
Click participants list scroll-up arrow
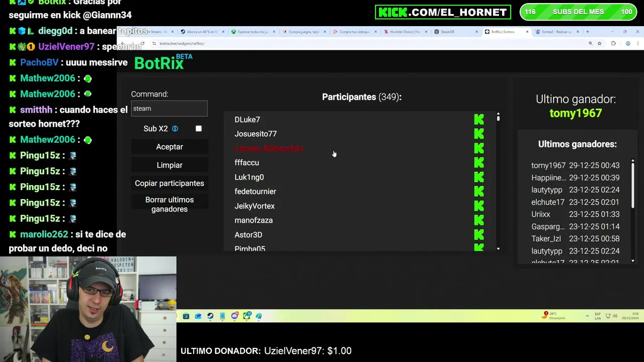click(x=498, y=114)
